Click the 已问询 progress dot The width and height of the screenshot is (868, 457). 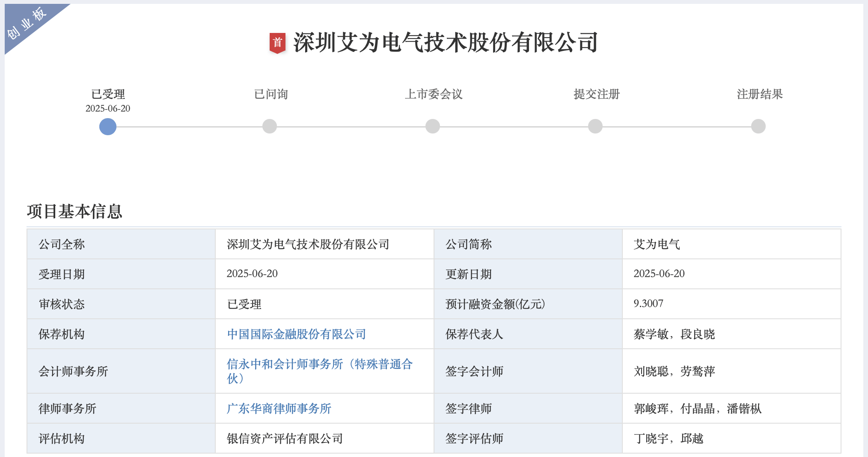point(270,126)
